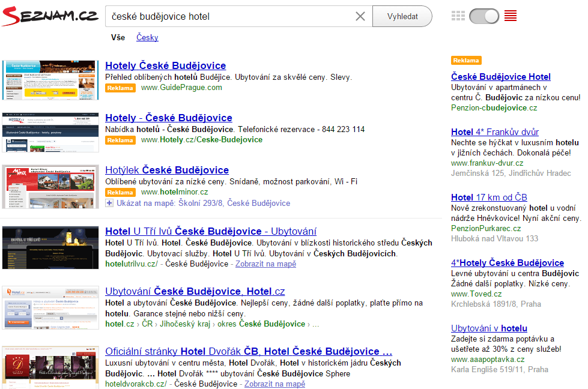Click Jihočeský kraj in the breadcrumb
Screen dimensions: 588x389
pos(185,324)
